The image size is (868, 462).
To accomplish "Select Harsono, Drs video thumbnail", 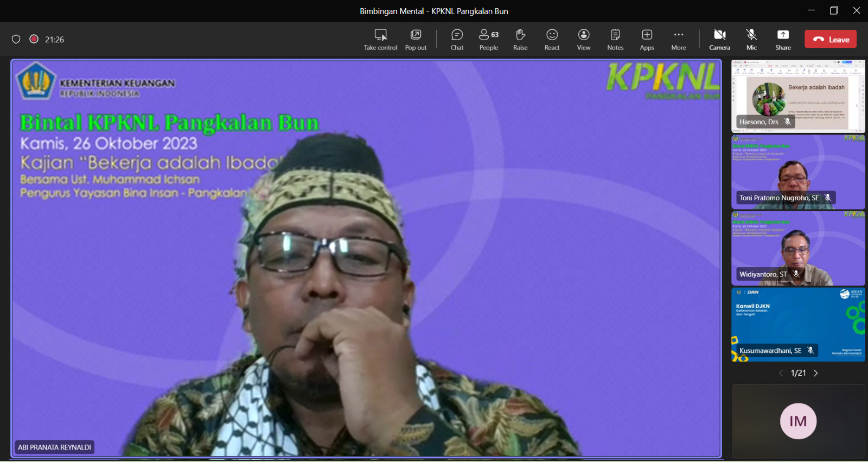I will [x=798, y=96].
